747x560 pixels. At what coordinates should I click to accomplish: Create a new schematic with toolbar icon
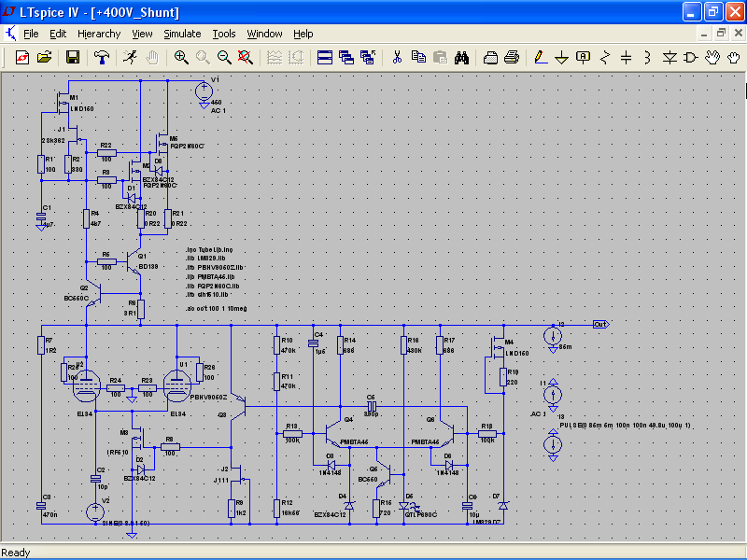click(x=21, y=58)
